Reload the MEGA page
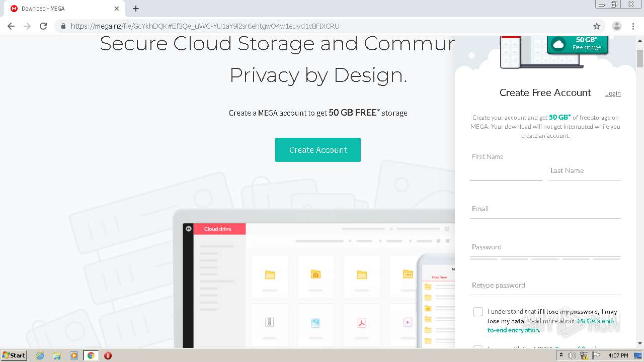 click(x=43, y=26)
